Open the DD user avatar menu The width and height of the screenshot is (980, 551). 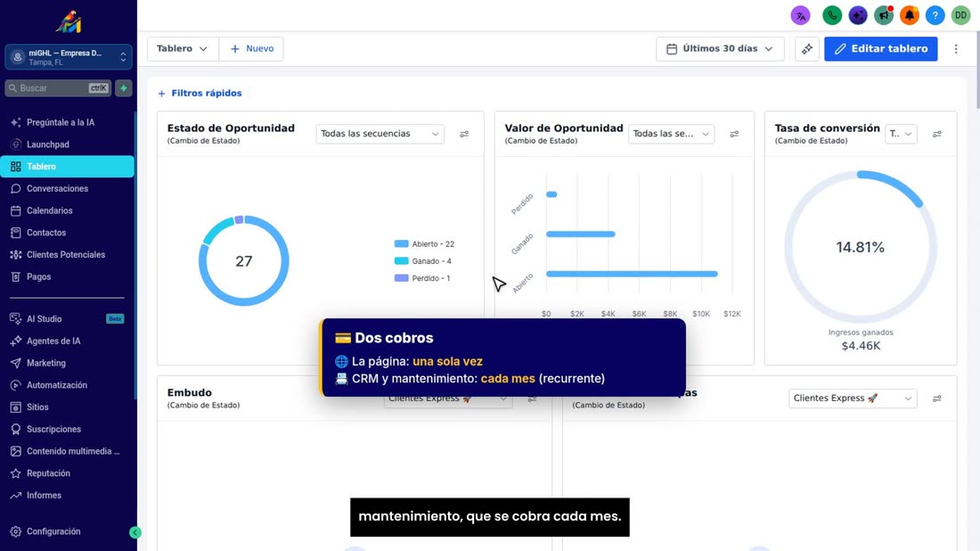coord(960,15)
